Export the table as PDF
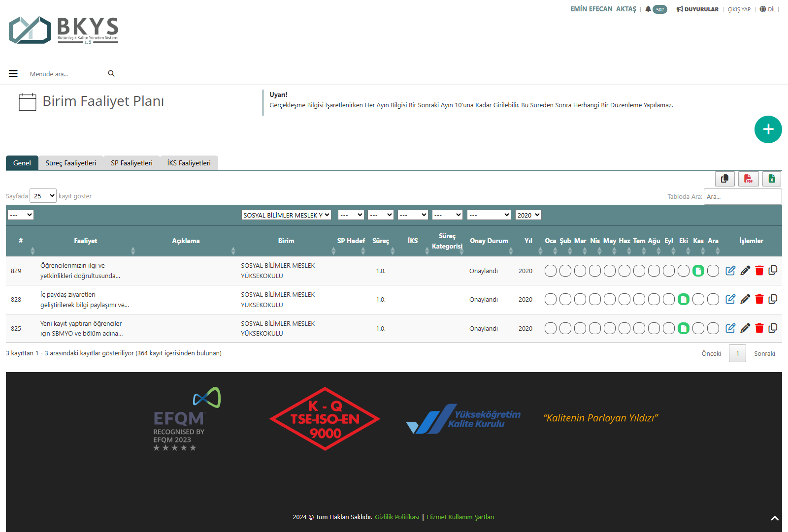Image resolution: width=788 pixels, height=532 pixels. pyautogui.click(x=748, y=179)
